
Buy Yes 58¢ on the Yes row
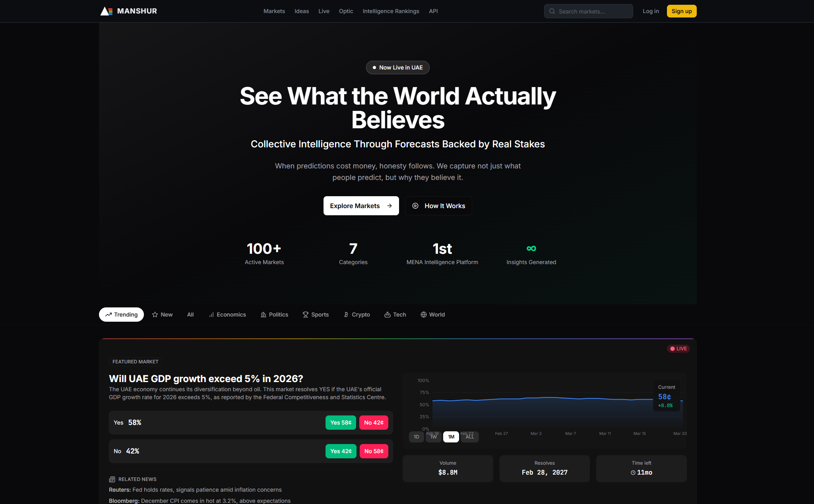[x=341, y=423]
